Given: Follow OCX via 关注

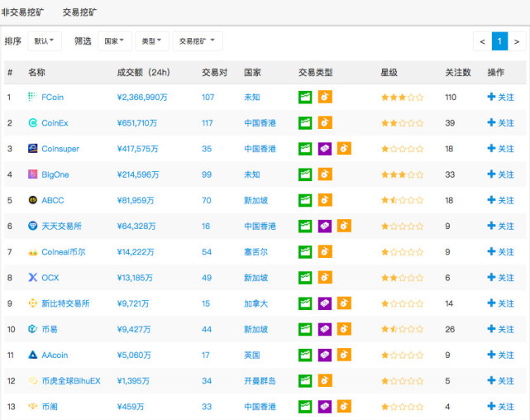Looking at the screenshot, I should coord(500,278).
